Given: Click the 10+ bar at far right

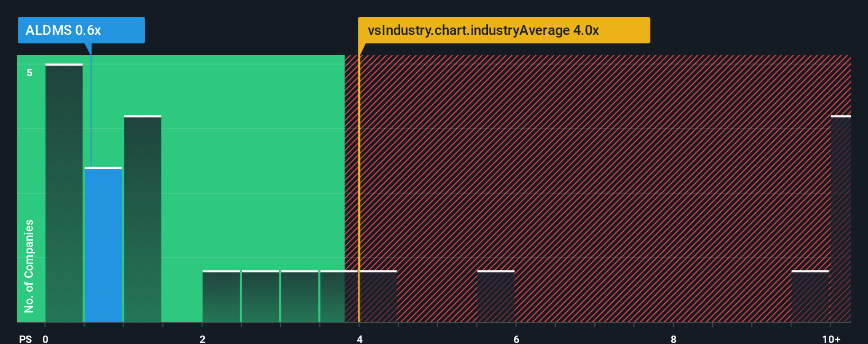Looking at the screenshot, I should pyautogui.click(x=841, y=219).
